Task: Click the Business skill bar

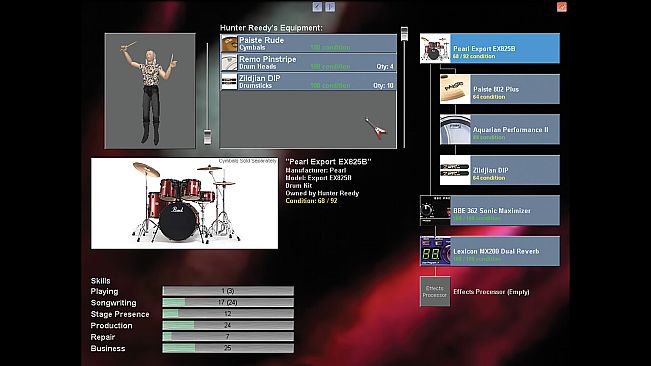Action: 228,348
